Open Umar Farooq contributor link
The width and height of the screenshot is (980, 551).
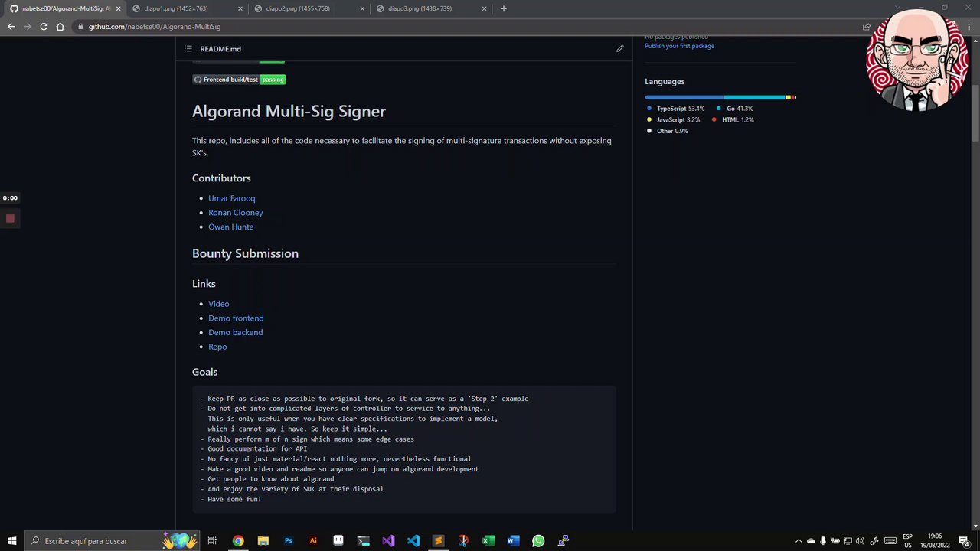(231, 198)
